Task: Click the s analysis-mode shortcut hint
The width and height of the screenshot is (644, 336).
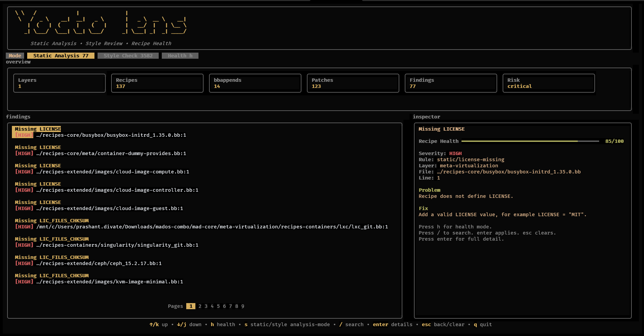Action: pyautogui.click(x=287, y=324)
